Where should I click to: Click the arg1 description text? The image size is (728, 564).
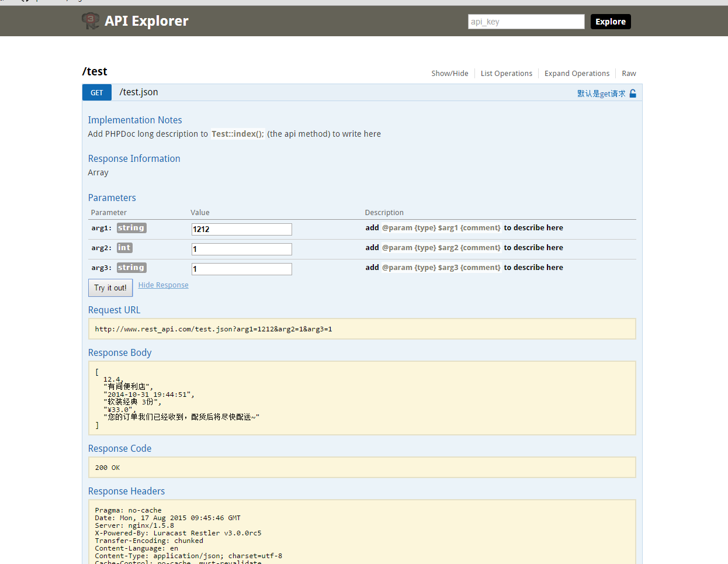point(464,228)
